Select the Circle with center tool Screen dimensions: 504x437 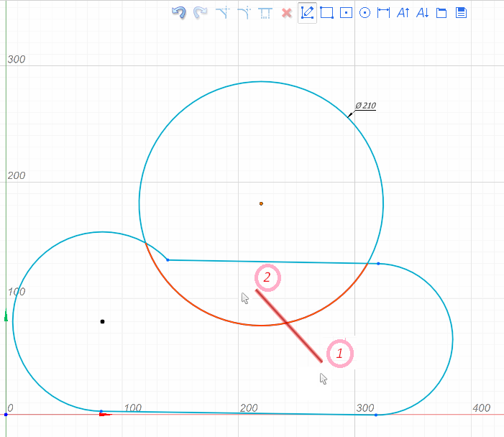coord(365,12)
